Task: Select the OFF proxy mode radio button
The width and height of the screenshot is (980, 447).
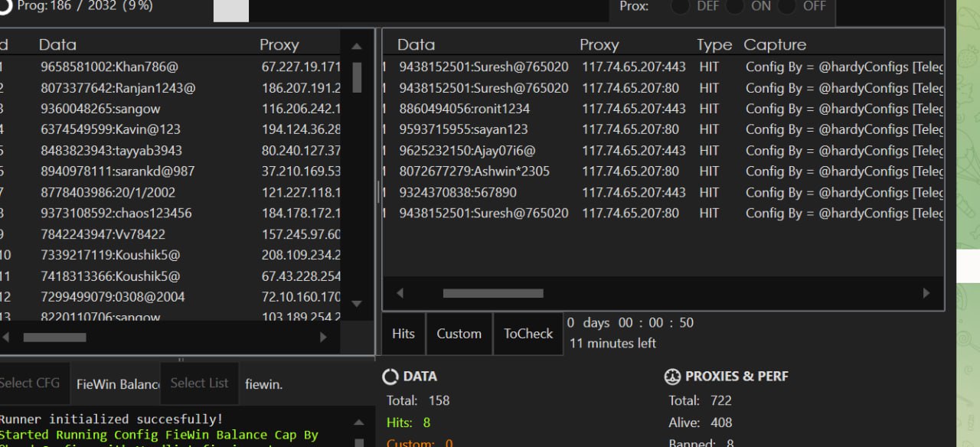Action: tap(787, 6)
